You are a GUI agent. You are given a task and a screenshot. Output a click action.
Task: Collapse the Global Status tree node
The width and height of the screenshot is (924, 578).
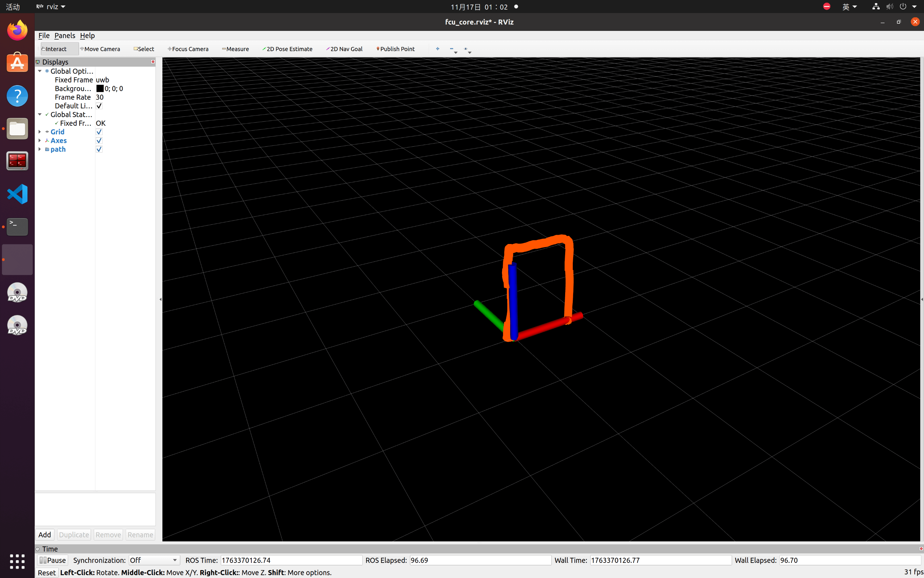click(40, 114)
